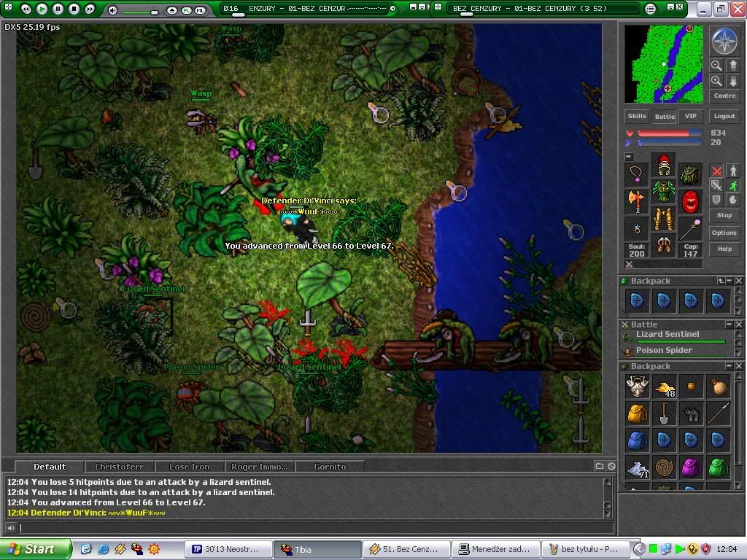747x560 pixels.
Task: Click the red-plumed helmet slot
Action: (664, 166)
